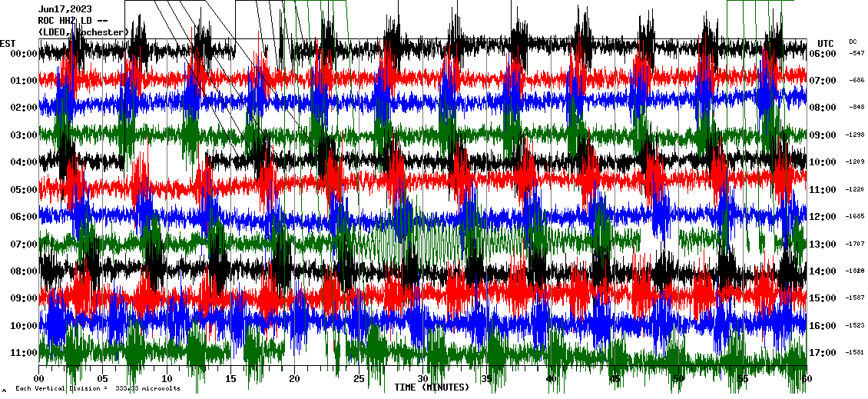Select the 03:00 EST row label
The width and height of the screenshot is (868, 399).
pyautogui.click(x=25, y=135)
